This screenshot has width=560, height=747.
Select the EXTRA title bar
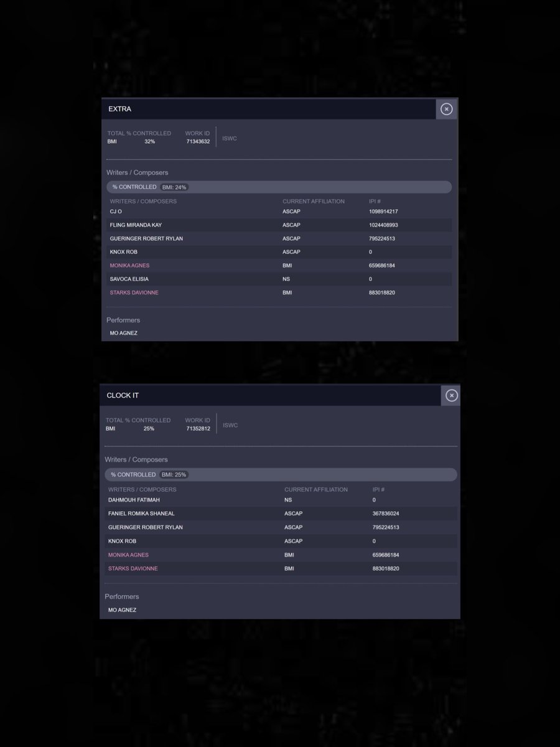(118, 108)
